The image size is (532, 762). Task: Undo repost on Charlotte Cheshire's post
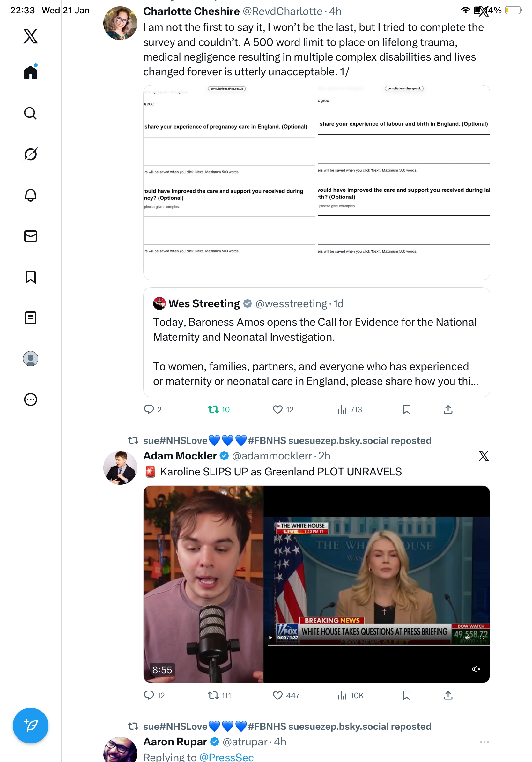[x=218, y=409]
